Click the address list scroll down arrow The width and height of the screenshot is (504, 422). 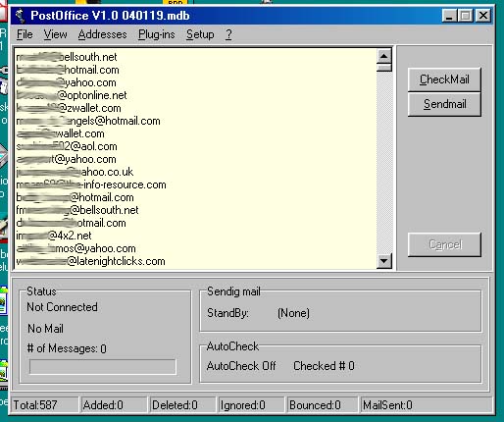coord(384,261)
